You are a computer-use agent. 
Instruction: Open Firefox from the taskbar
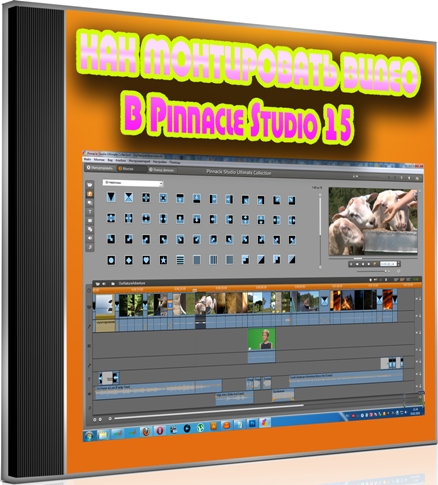146,431
